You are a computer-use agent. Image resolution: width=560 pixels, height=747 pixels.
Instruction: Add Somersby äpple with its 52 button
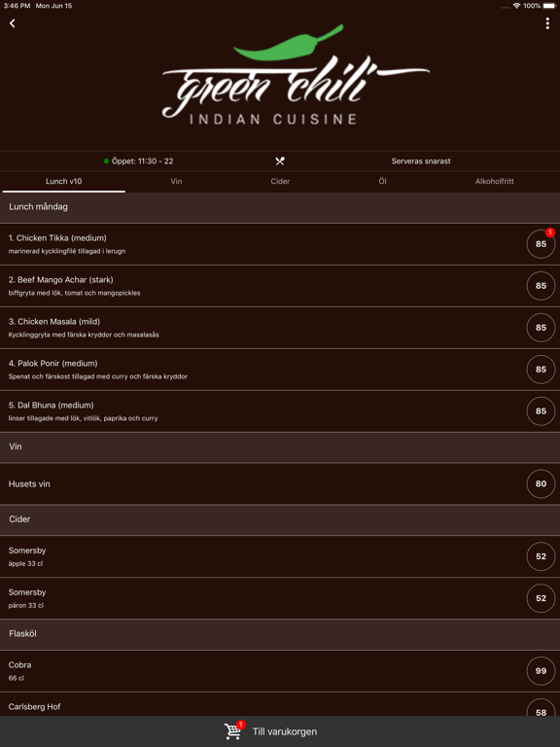pos(541,556)
